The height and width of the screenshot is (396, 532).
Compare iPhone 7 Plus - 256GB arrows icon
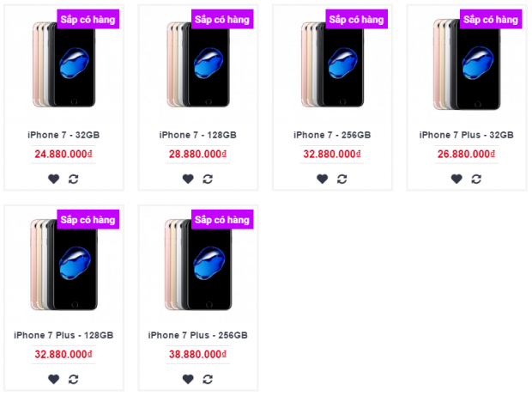[208, 379]
